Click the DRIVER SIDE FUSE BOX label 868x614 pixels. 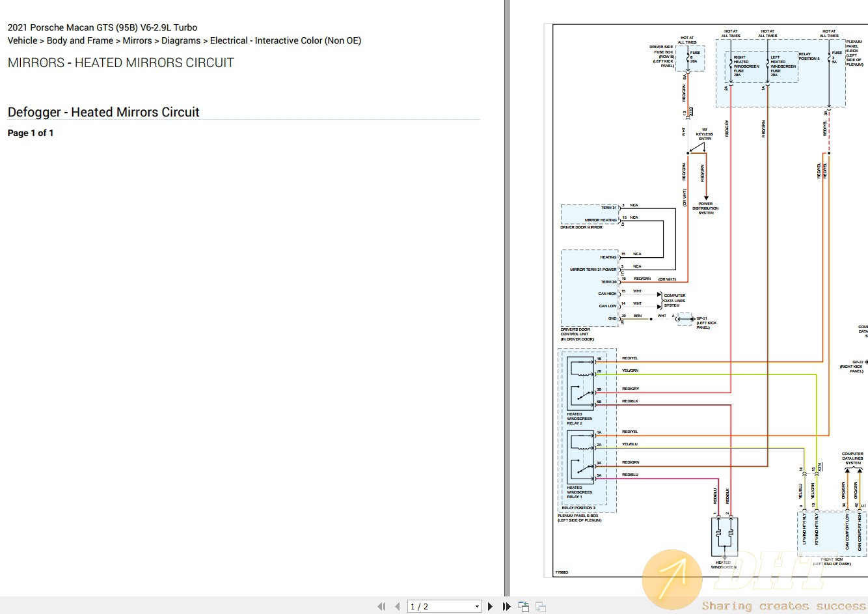[662, 56]
